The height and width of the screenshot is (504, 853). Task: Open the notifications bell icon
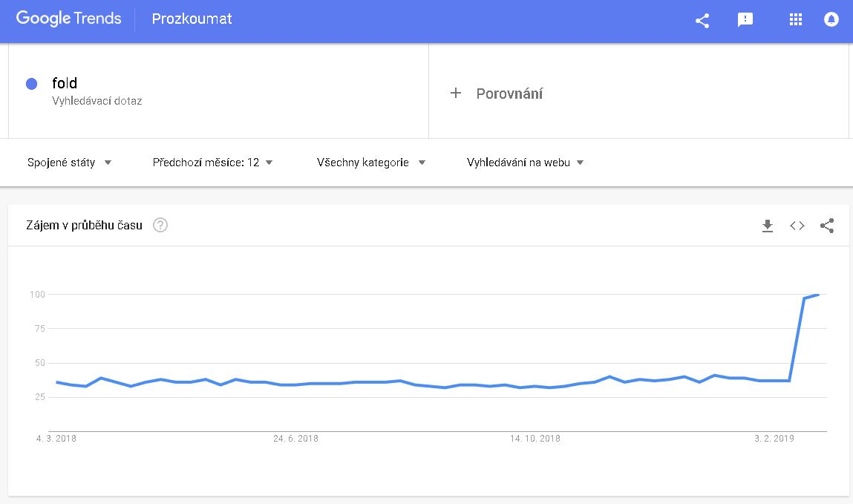(831, 20)
